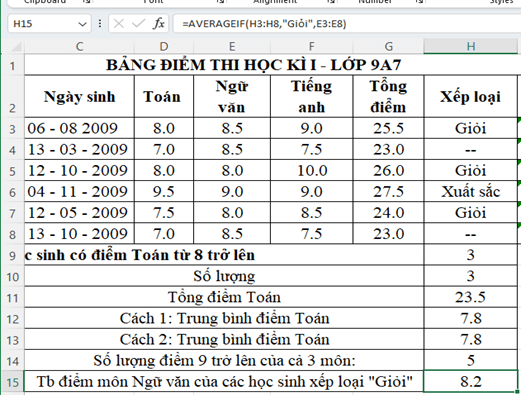Select row 1 header
The image size is (521, 395).
[x=12, y=65]
